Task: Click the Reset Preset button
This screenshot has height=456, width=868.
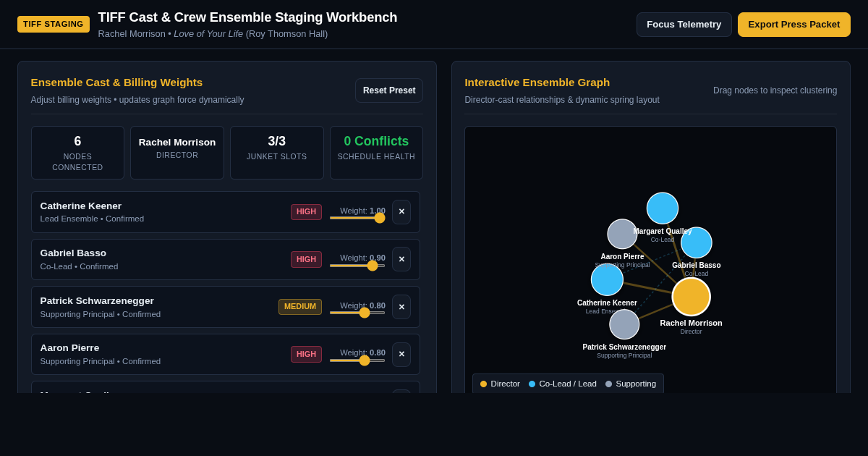Action: pyautogui.click(x=389, y=90)
